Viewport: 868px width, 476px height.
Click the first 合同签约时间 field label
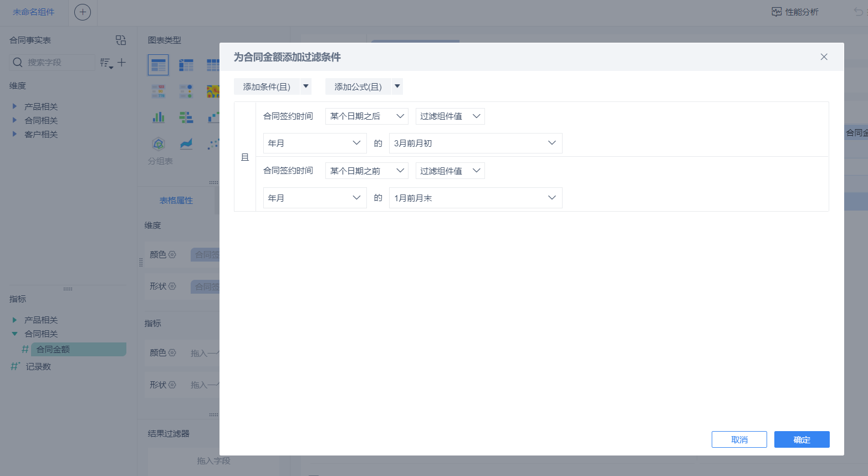pyautogui.click(x=288, y=116)
